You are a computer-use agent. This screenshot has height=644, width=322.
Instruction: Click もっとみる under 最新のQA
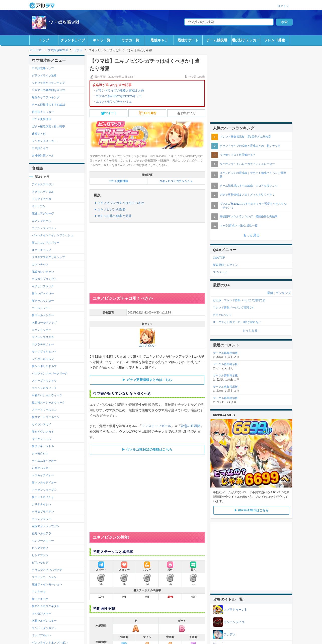pyautogui.click(x=250, y=331)
